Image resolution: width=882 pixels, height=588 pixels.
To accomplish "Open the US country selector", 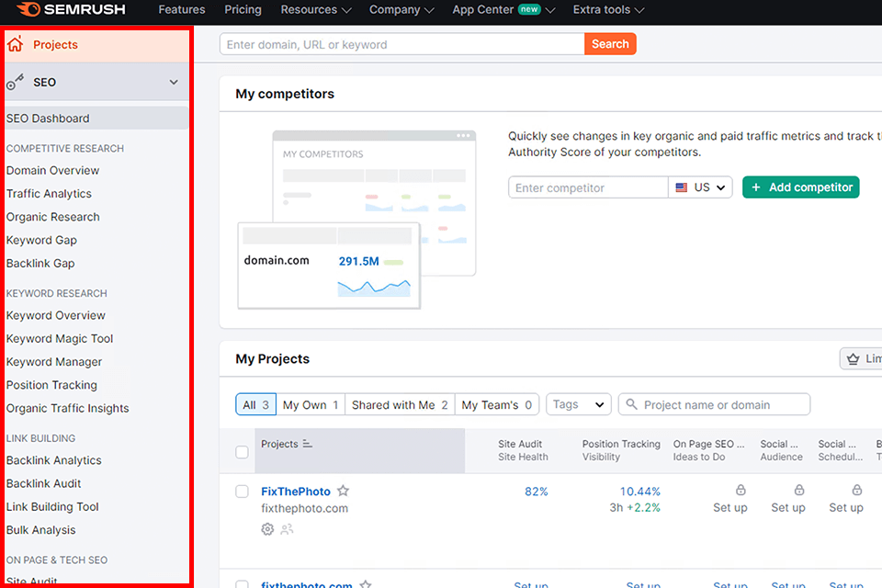I will coord(700,187).
